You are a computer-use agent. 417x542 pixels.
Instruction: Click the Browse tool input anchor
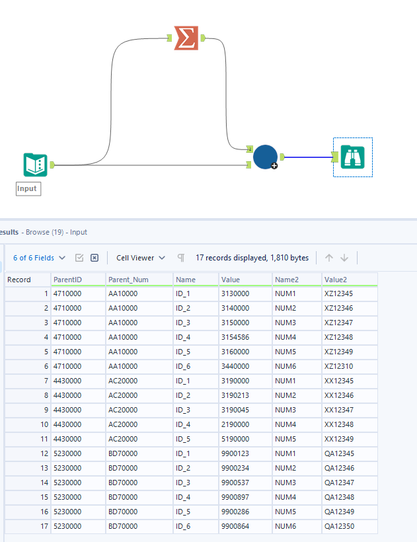coord(334,157)
